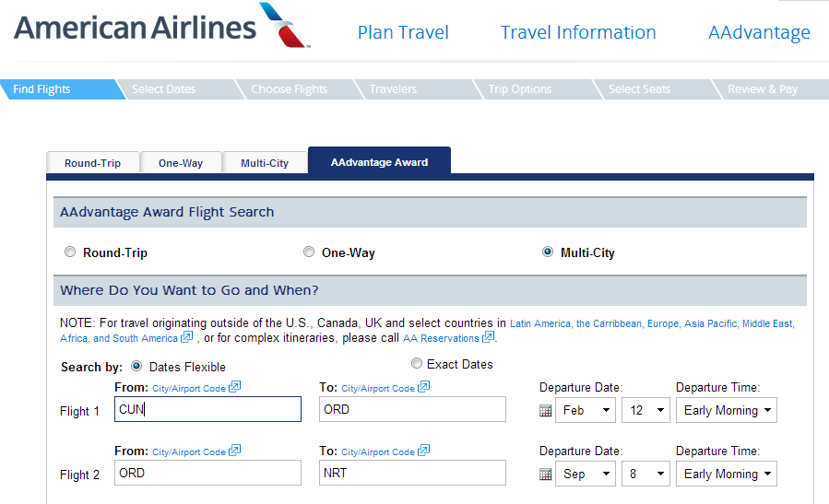
Task: Switch to the Multi-City tab
Action: (265, 163)
